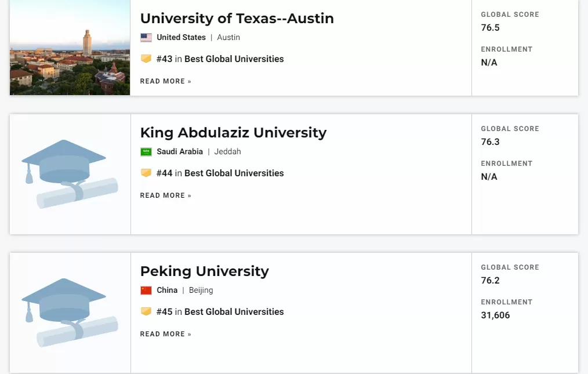Click '#45 in Best Global Universities' link
This screenshot has height=374, width=588.
220,312
